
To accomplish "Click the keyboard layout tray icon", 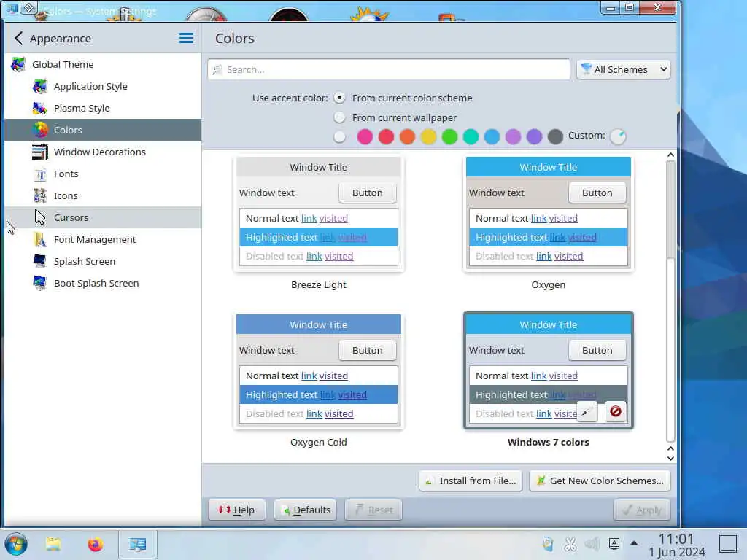I will [614, 543].
